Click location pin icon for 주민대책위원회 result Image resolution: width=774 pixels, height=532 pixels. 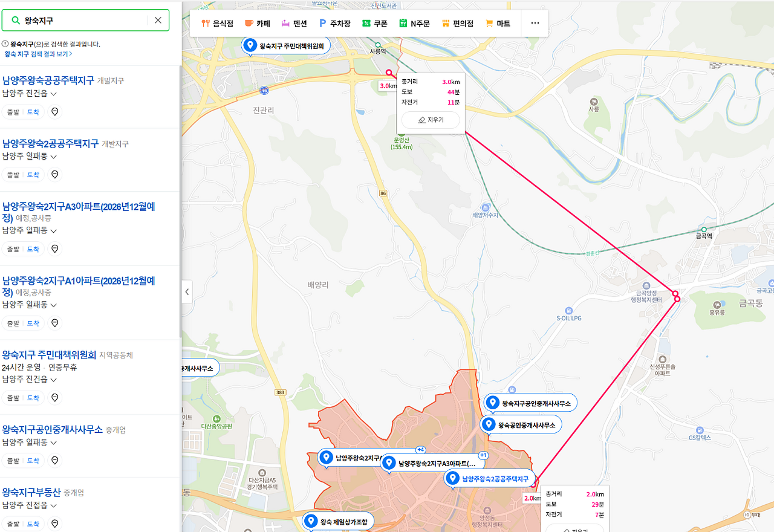pyautogui.click(x=55, y=398)
